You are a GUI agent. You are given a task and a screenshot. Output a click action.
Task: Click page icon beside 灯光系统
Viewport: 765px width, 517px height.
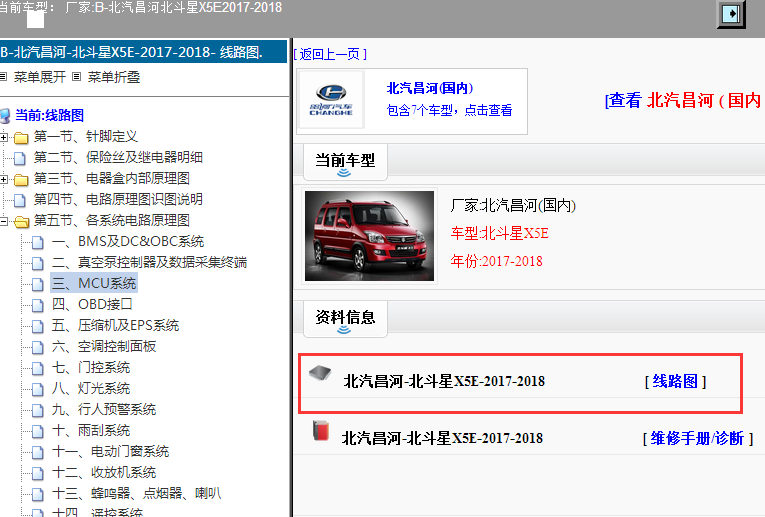pos(38,389)
